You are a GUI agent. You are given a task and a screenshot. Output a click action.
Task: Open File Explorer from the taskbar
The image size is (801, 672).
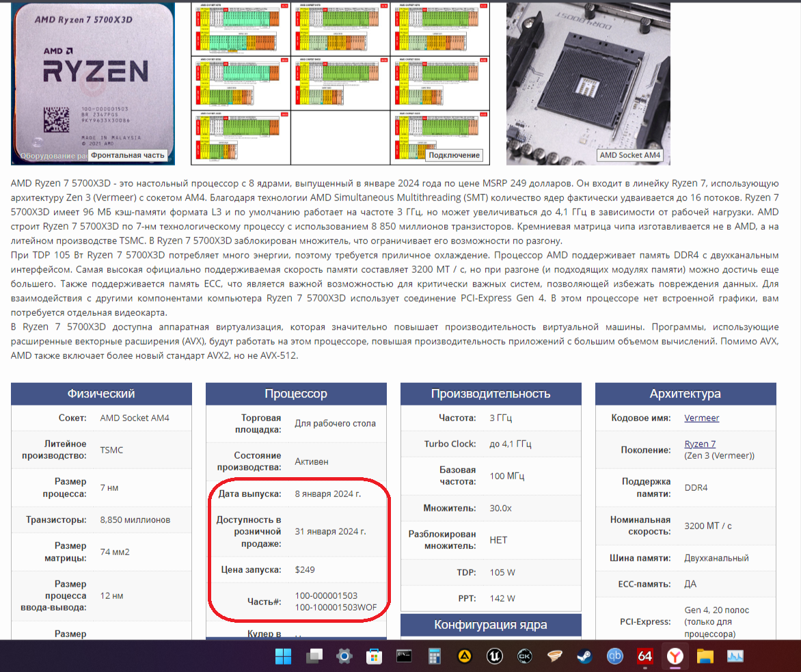(x=705, y=656)
